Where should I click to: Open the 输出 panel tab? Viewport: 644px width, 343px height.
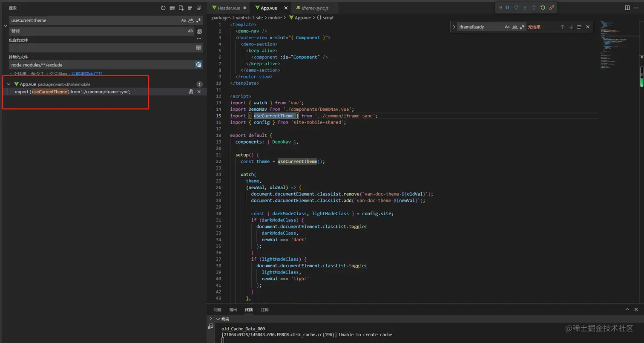(233, 310)
